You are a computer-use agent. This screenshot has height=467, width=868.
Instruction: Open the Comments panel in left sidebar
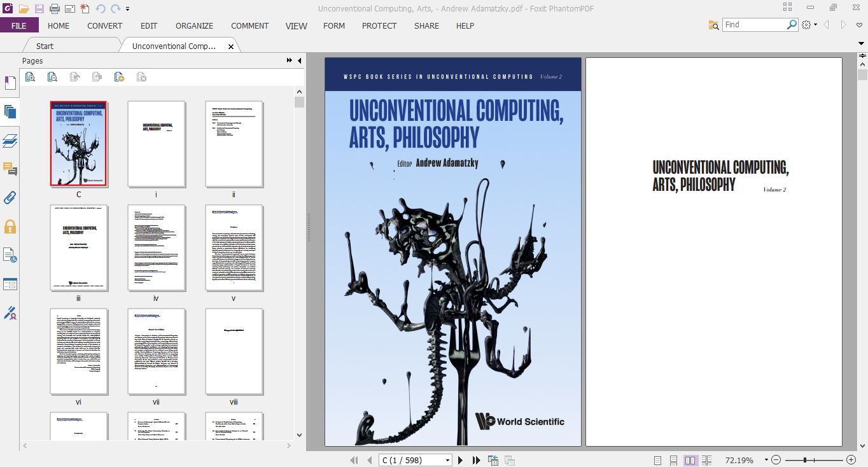point(10,169)
